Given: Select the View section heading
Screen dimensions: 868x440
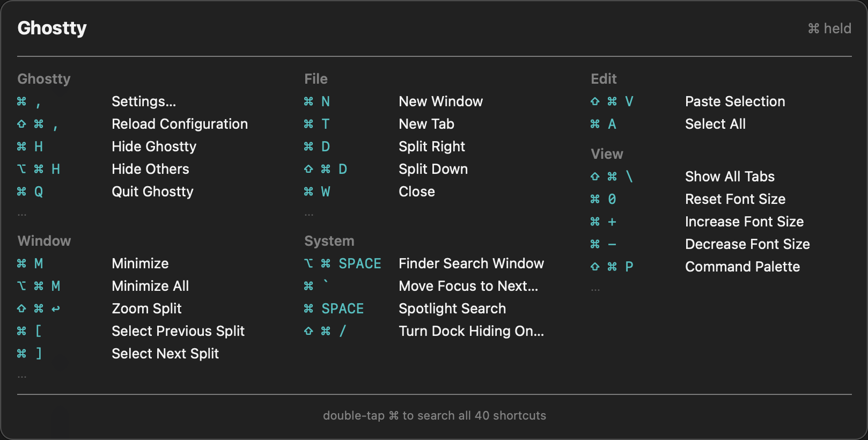Looking at the screenshot, I should coord(607,154).
